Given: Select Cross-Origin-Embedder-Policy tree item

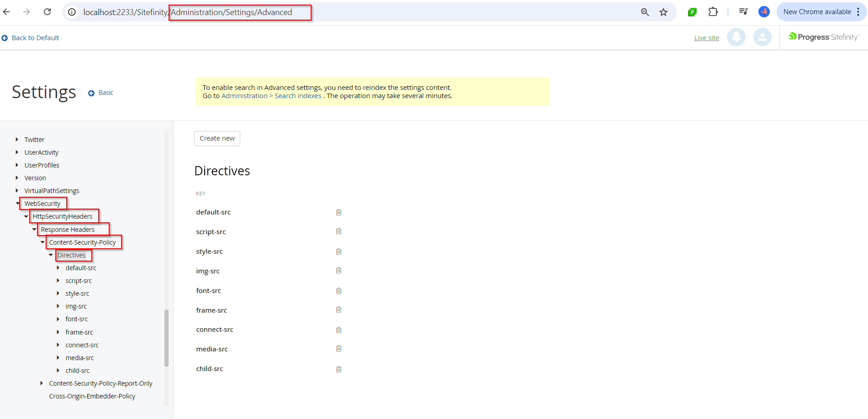Looking at the screenshot, I should coord(92,396).
